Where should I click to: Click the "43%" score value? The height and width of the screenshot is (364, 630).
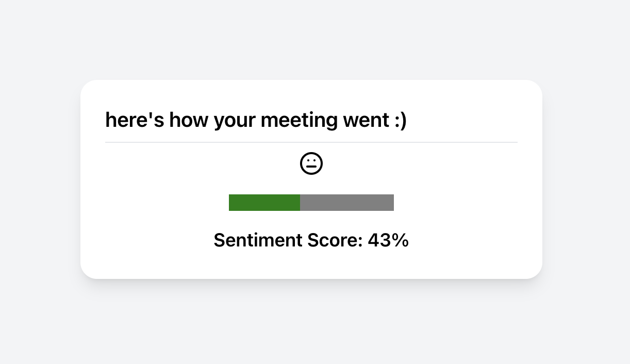click(x=388, y=240)
